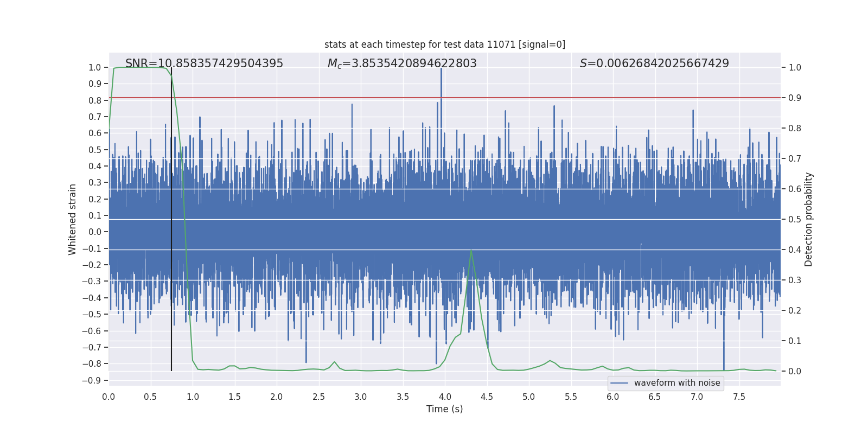The image size is (868, 434).
Task: Click the "waveform with noise" legend label
Action: point(677,383)
